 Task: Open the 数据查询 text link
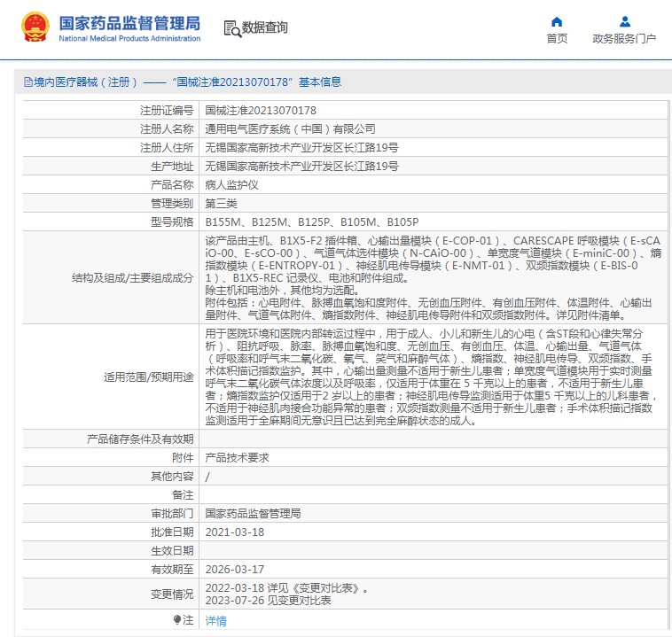264,28
